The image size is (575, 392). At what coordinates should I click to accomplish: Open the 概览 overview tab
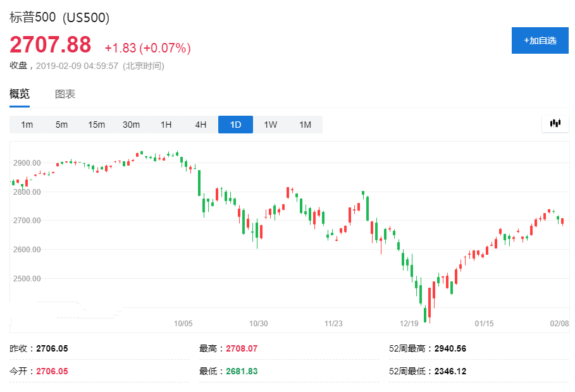pyautogui.click(x=20, y=94)
